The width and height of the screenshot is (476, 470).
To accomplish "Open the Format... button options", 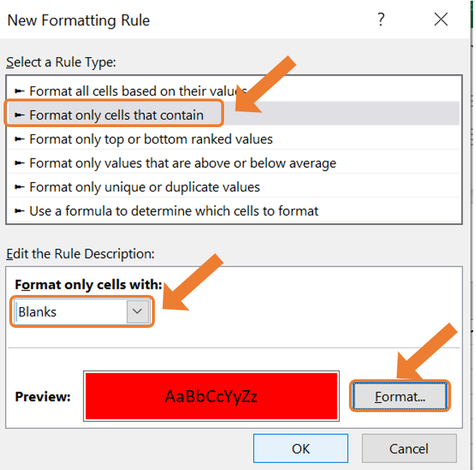I will [400, 396].
